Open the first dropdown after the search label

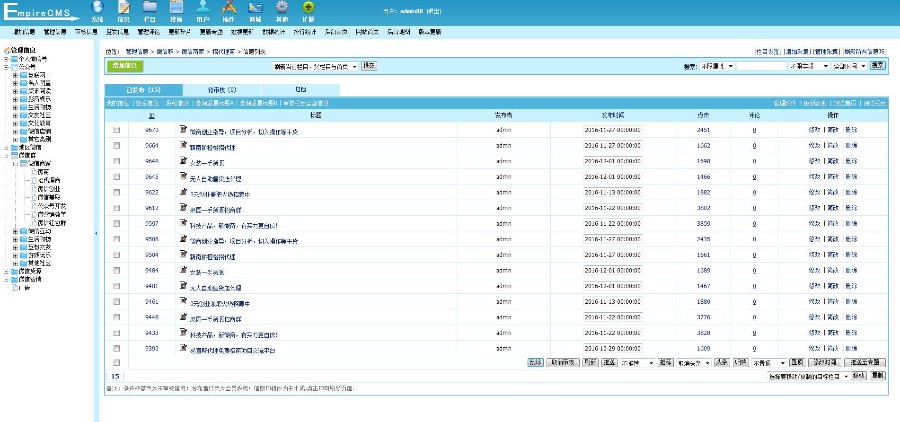[x=717, y=67]
